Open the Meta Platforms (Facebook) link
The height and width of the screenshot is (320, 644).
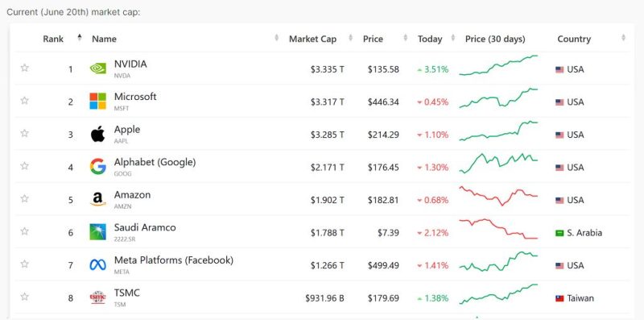[174, 260]
